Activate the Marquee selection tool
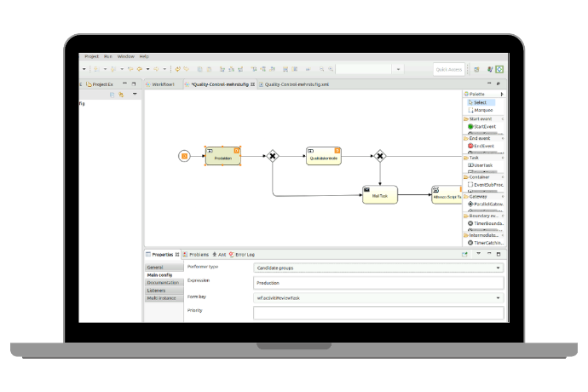 pos(482,109)
